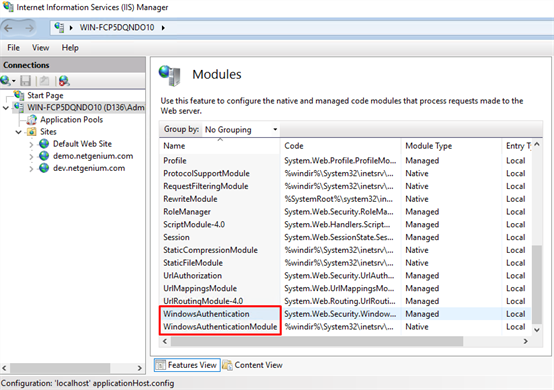Click Connections pane scroll left arrow

[x=5, y=368]
